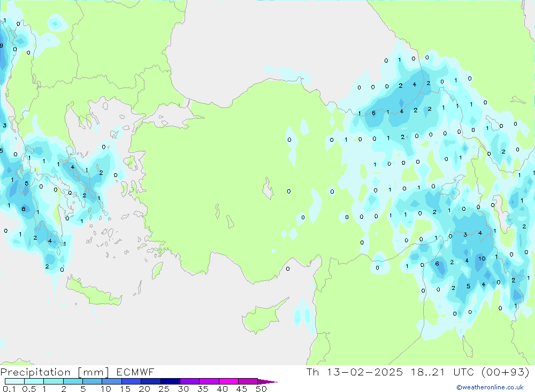Click the 20–25 mm dark blue swatch

[151, 381]
